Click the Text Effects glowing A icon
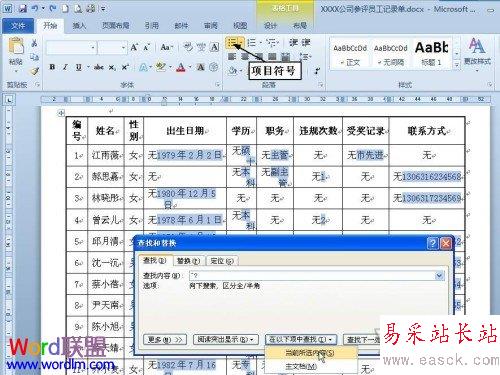This screenshot has height=375, width=500. pyautogui.click(x=143, y=67)
